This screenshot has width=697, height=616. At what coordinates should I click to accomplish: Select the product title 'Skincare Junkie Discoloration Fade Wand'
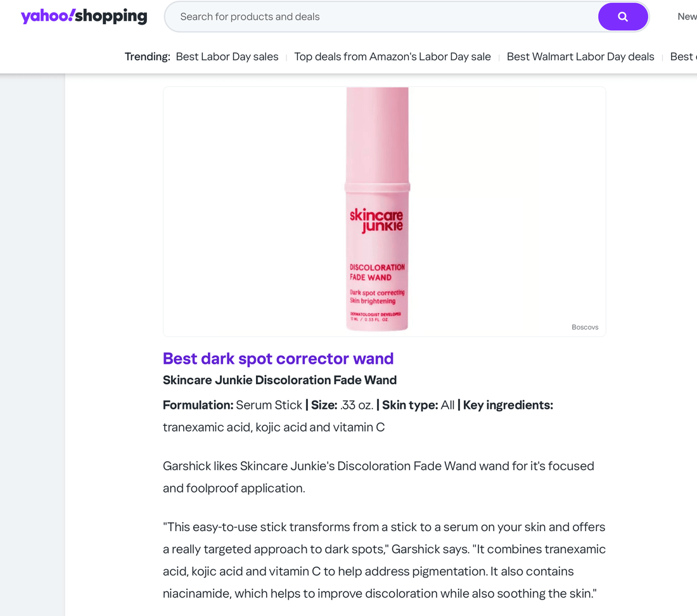pos(279,380)
